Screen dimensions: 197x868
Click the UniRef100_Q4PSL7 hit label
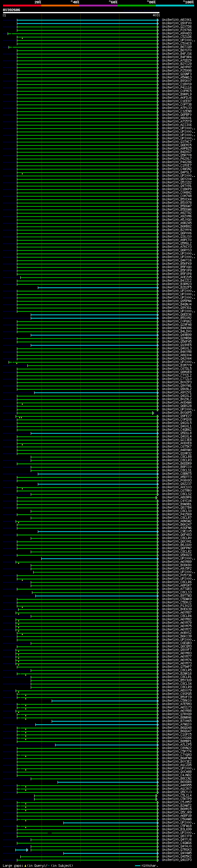pos(176,172)
